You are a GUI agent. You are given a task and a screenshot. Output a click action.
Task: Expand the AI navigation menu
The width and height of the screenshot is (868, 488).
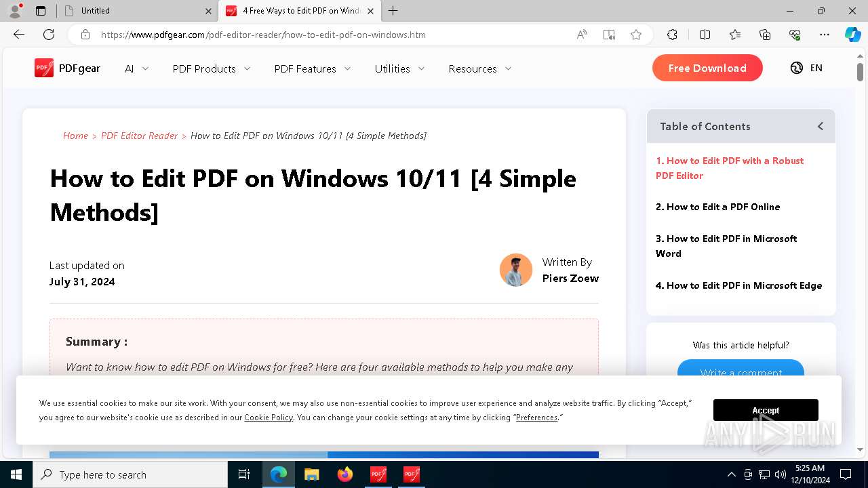[x=136, y=68]
